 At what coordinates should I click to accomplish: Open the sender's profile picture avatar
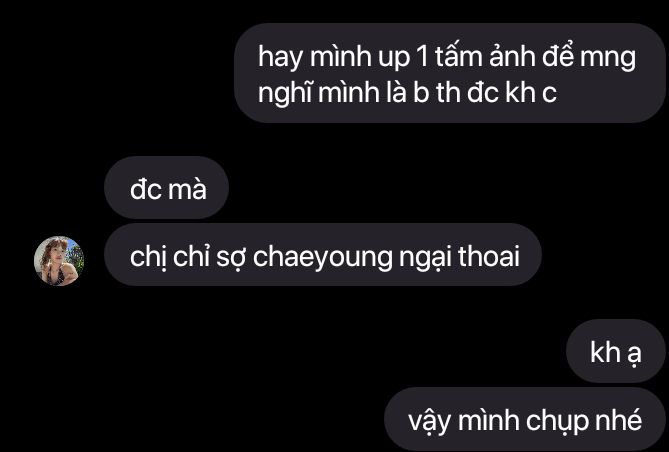click(x=59, y=261)
